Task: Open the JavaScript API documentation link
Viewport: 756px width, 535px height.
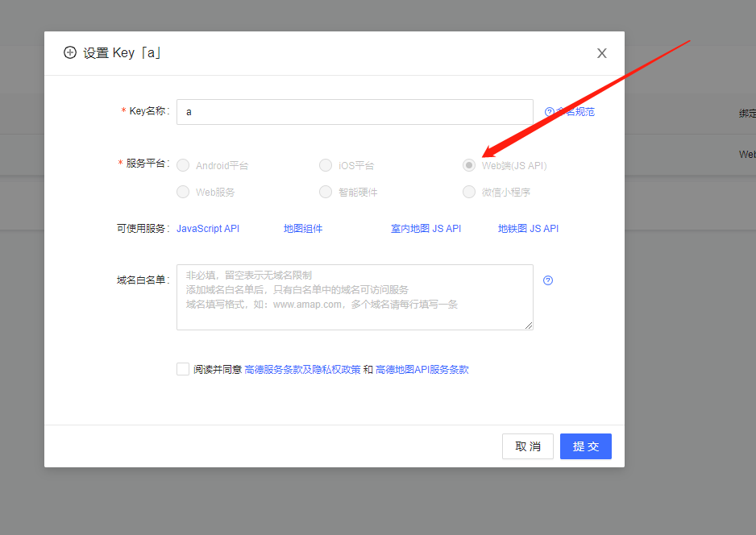Action: point(207,228)
